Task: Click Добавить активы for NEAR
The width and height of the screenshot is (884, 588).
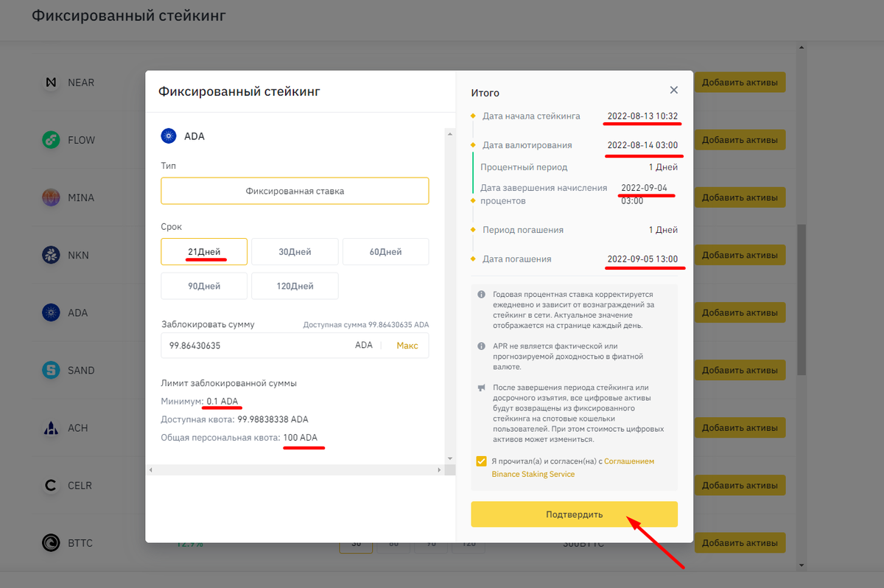Action: (x=740, y=83)
